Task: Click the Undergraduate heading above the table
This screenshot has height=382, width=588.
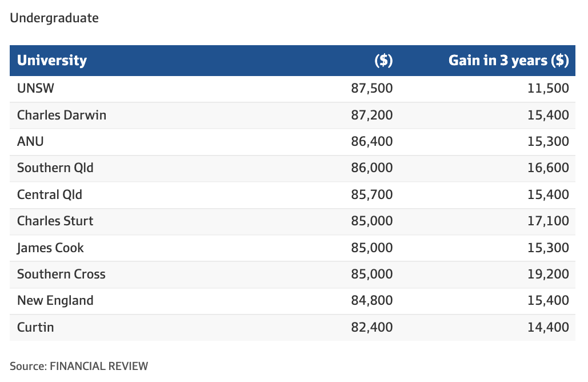Action: point(54,18)
